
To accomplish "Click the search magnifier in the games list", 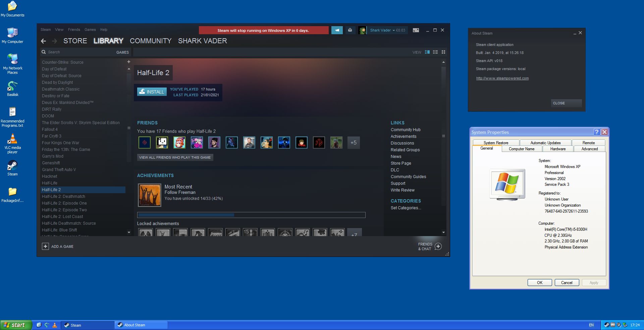I will tap(44, 52).
